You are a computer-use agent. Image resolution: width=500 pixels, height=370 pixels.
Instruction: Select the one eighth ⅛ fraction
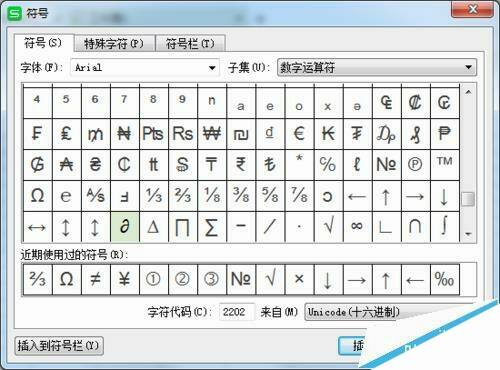[x=212, y=196]
